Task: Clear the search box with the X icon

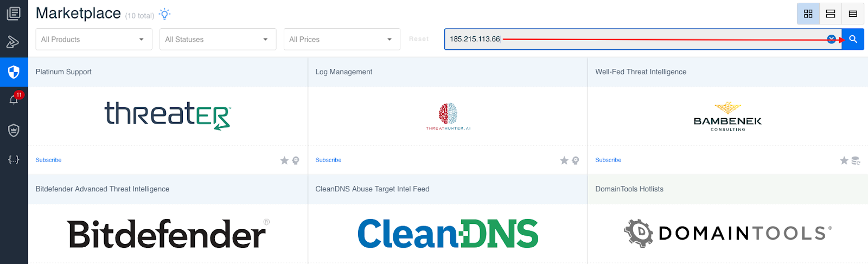Action: (x=831, y=39)
